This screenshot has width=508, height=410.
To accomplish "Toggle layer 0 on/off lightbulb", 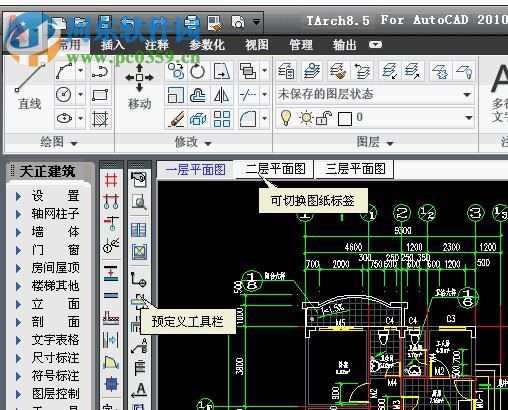I will click(286, 118).
